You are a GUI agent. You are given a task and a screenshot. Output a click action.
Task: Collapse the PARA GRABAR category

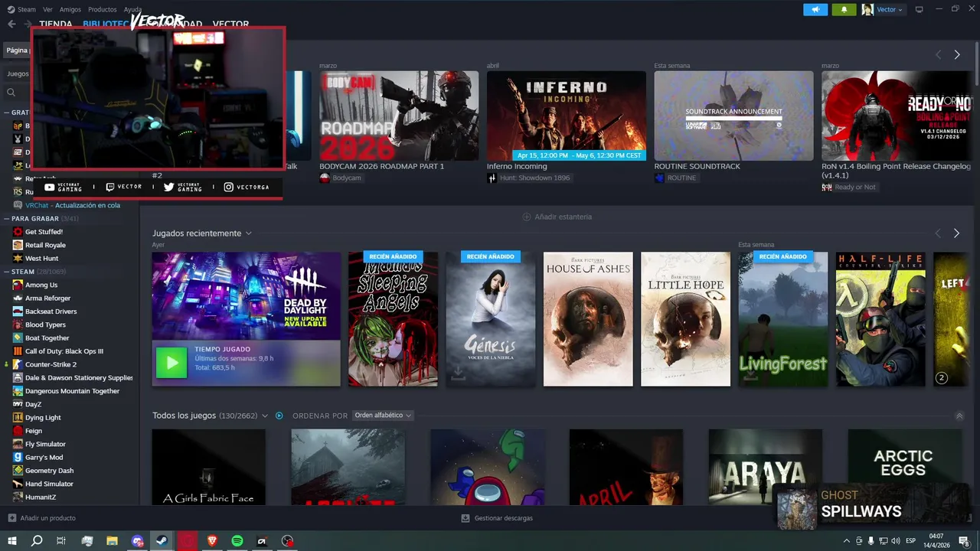(6, 219)
